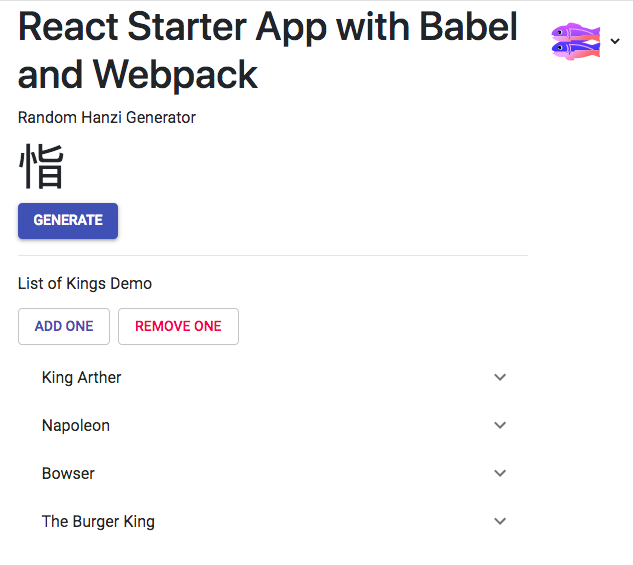Click the Random Hanzi Generator label

pos(107,117)
